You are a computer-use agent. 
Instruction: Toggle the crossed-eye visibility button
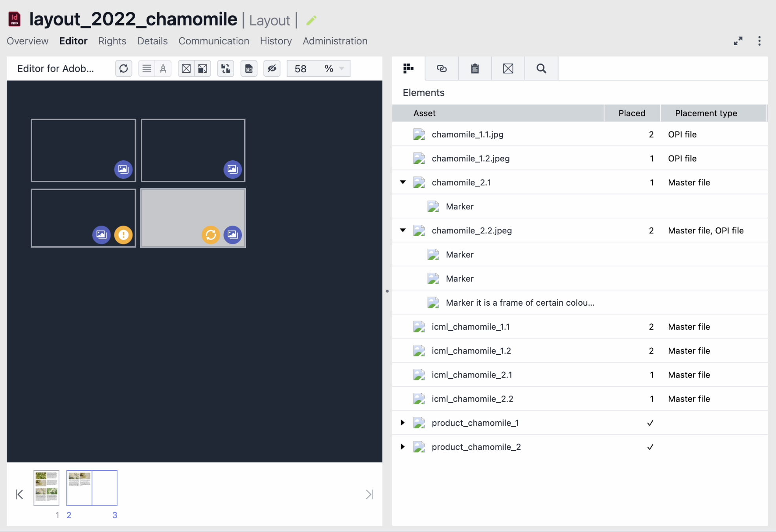(272, 69)
